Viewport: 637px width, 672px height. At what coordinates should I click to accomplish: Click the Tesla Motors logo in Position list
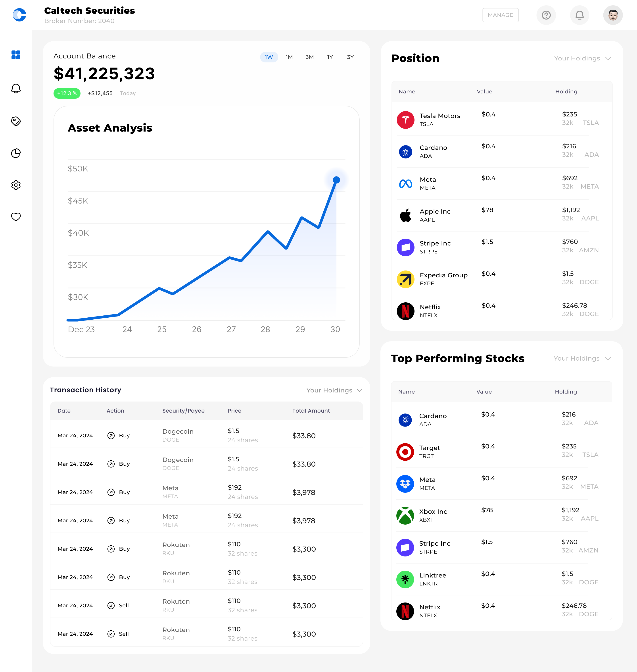(405, 120)
